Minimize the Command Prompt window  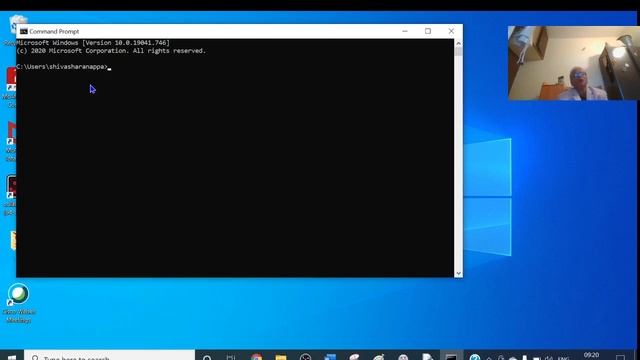[405, 31]
